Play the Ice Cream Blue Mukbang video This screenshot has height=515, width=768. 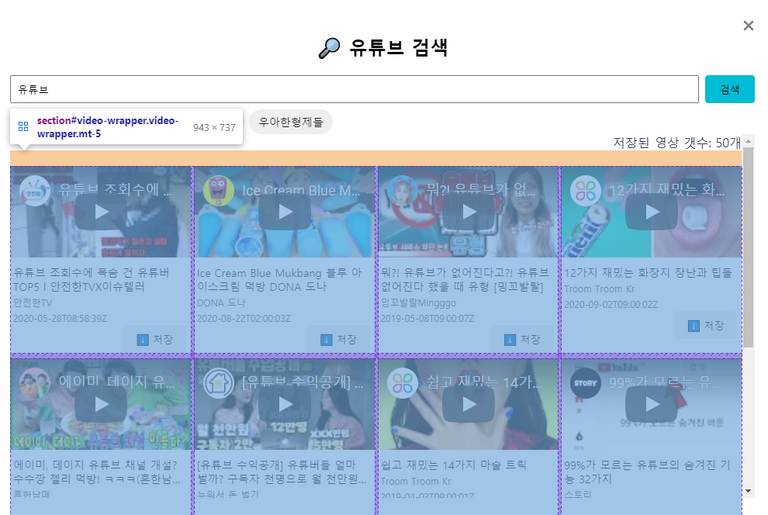pyautogui.click(x=285, y=212)
